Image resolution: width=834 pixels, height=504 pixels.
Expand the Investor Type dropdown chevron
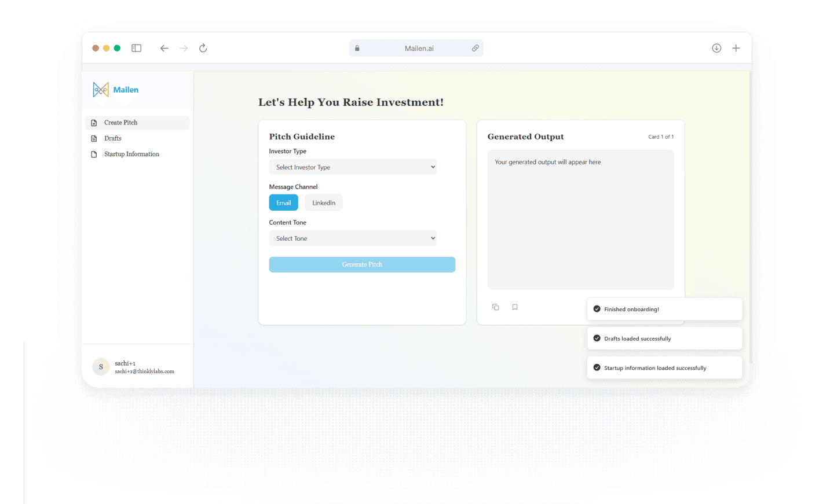click(x=433, y=167)
